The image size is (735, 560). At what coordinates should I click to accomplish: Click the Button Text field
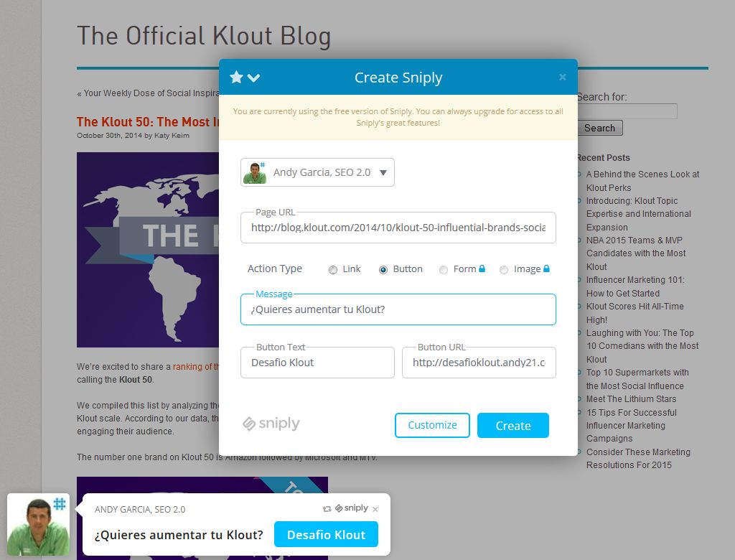317,363
